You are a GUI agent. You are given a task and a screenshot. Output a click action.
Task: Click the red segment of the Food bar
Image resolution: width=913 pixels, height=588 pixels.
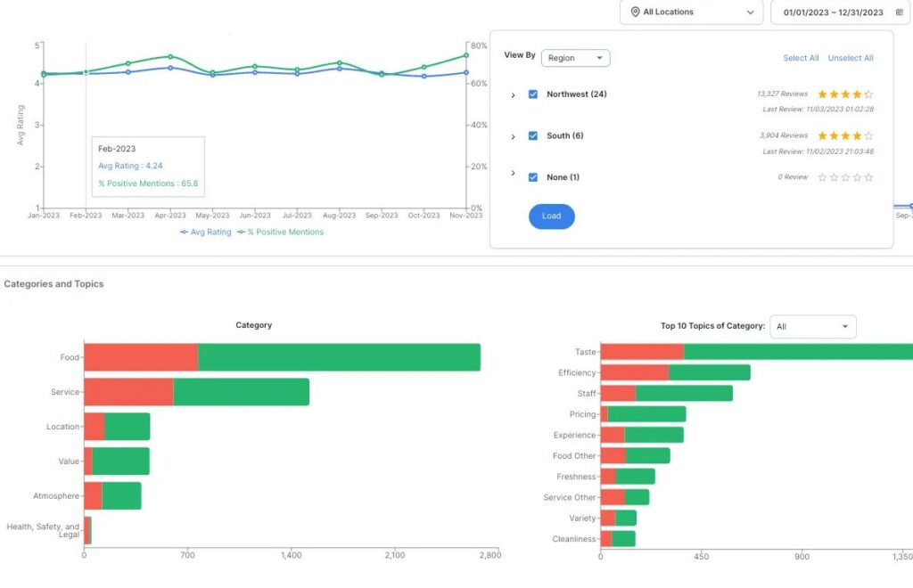[141, 357]
